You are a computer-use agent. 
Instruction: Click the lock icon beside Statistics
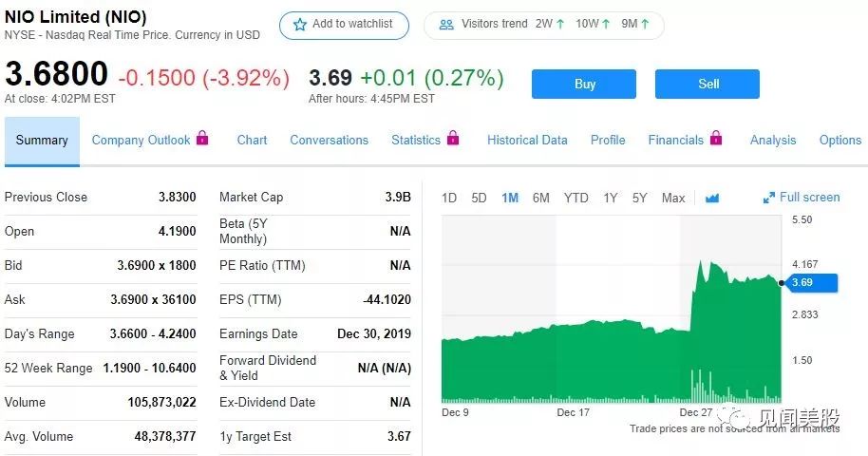(x=453, y=138)
